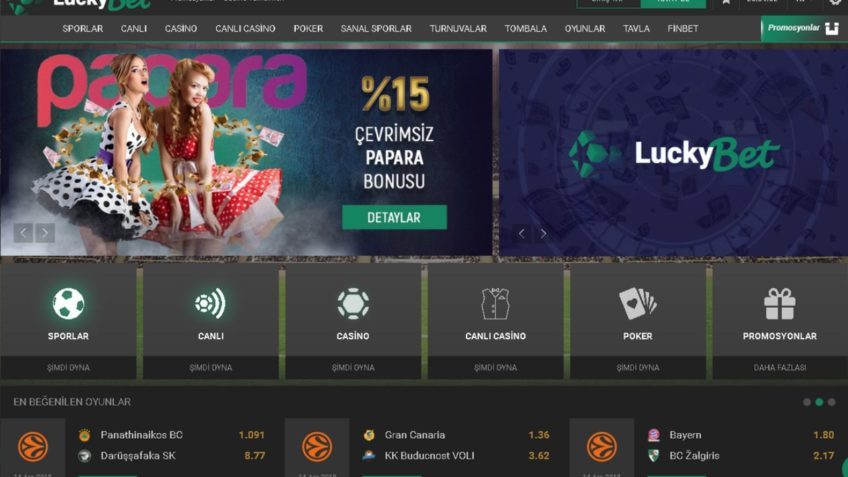Select the green middle carousel dot
848x477 pixels.
click(x=819, y=402)
